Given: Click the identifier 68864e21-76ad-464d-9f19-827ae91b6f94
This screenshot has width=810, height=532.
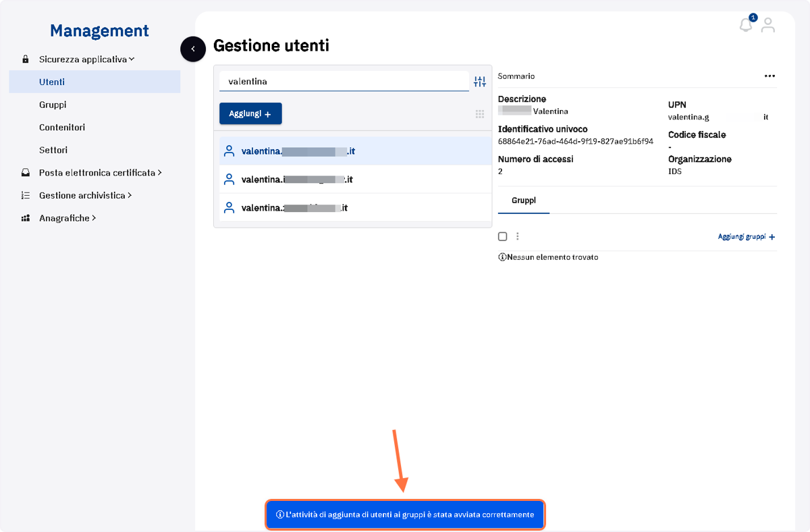Looking at the screenshot, I should coord(576,141).
